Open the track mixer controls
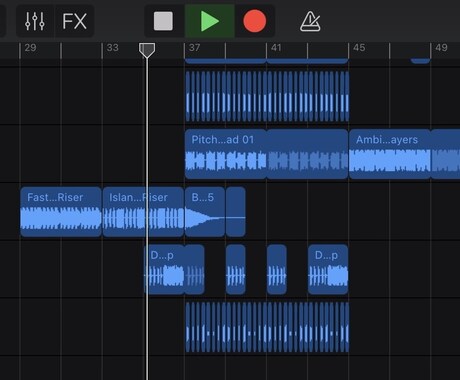Image resolution: width=460 pixels, height=380 pixels. (x=35, y=21)
